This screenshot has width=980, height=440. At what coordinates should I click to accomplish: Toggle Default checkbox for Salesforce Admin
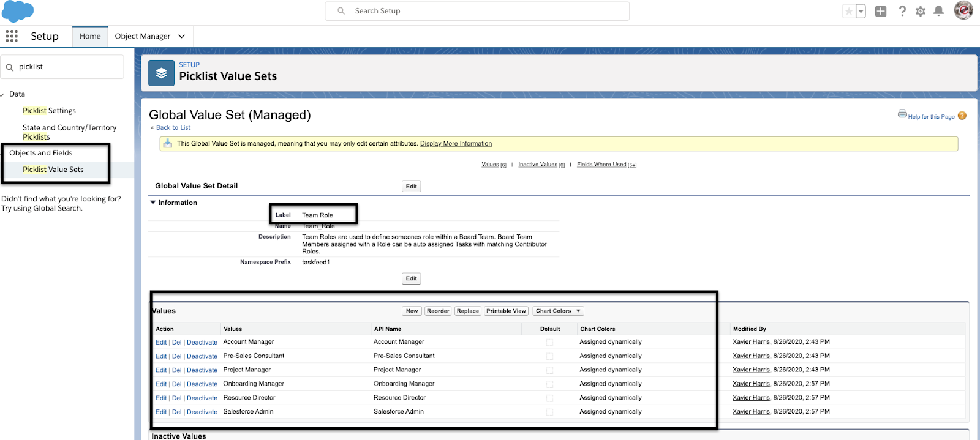click(549, 412)
